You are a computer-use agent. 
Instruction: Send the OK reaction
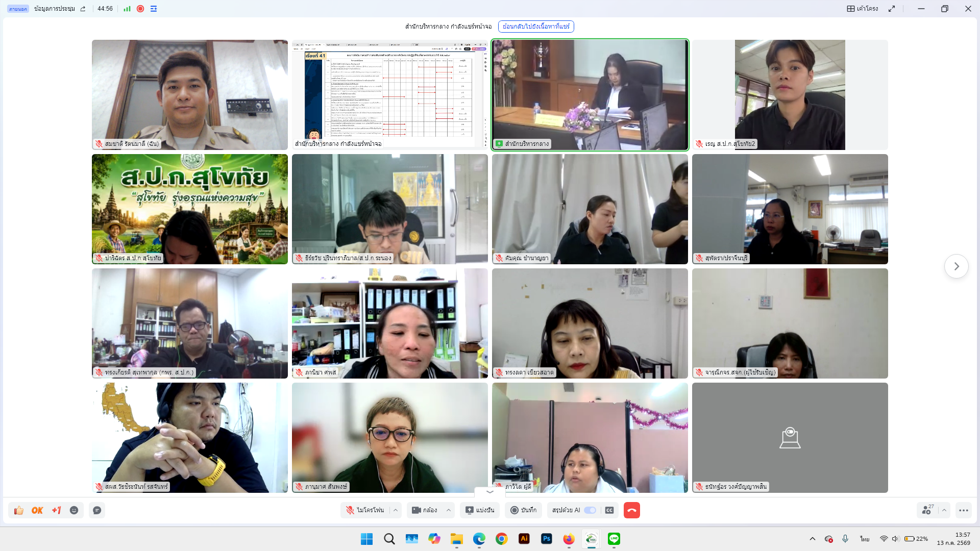coord(37,510)
